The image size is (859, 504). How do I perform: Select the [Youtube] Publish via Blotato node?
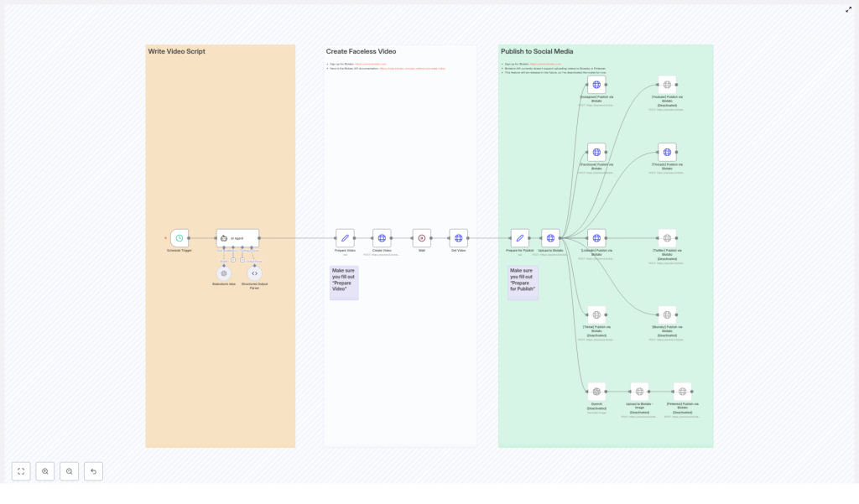coord(668,84)
